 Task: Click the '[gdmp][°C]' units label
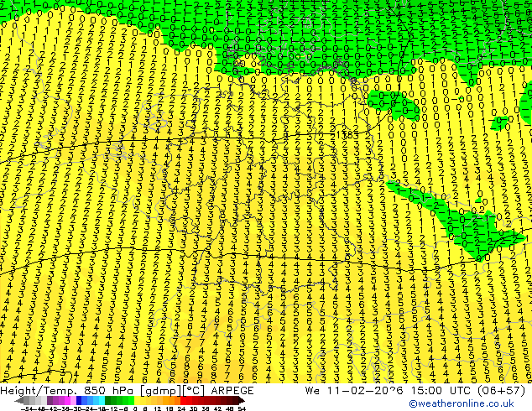tap(174, 391)
